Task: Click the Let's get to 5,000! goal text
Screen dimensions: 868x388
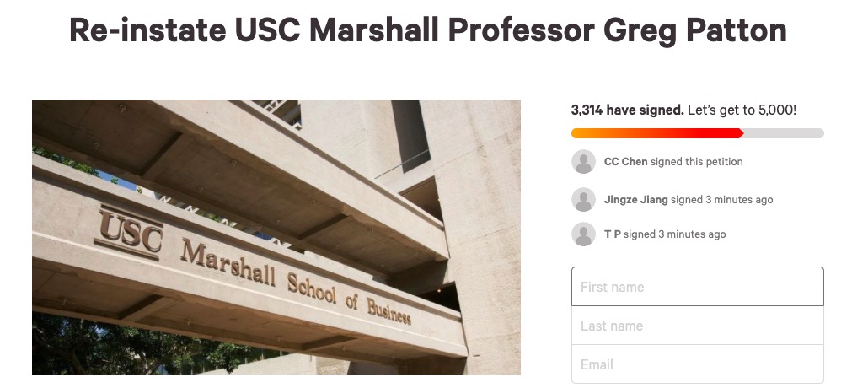Action: (x=742, y=110)
